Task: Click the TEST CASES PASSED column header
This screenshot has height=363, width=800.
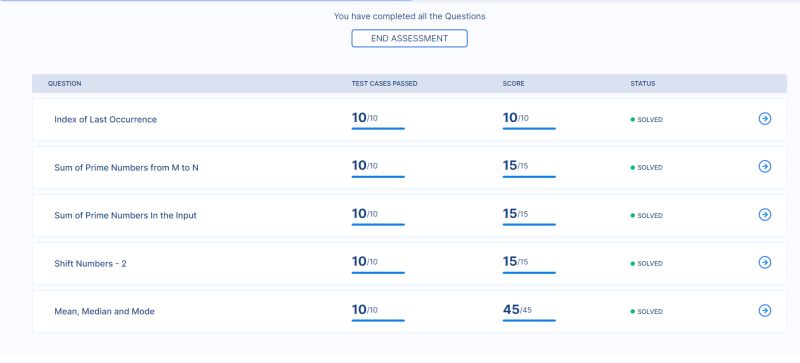Action: (x=384, y=84)
